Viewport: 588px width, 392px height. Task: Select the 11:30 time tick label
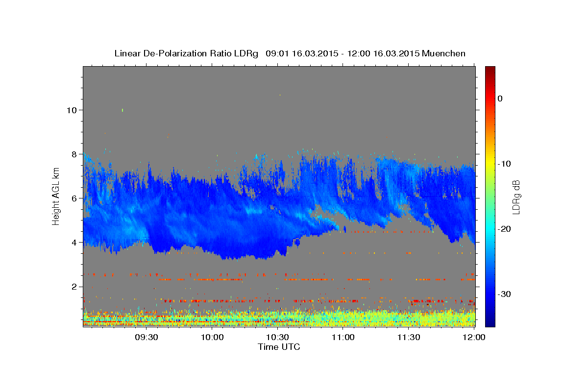pyautogui.click(x=408, y=337)
